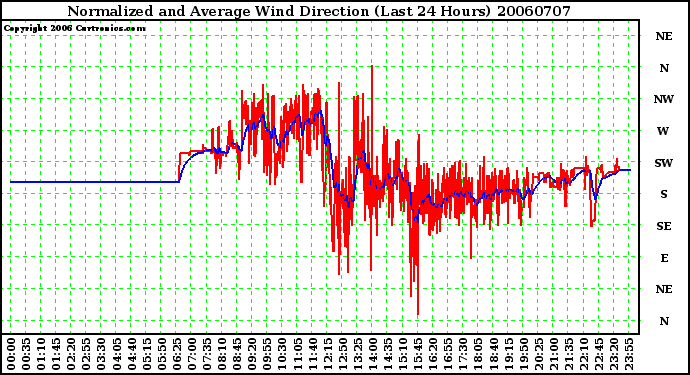Click the 18:05 time label
The image size is (690, 375).
[x=478, y=354]
